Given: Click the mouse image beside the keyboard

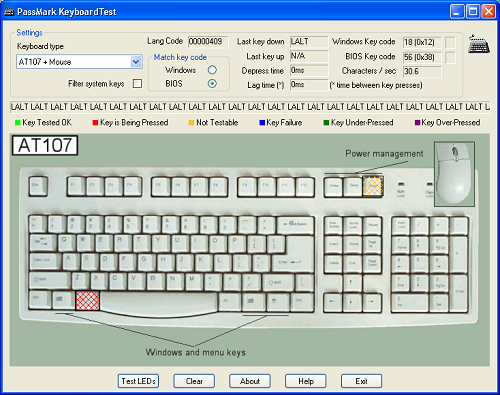Looking at the screenshot, I should point(454,174).
